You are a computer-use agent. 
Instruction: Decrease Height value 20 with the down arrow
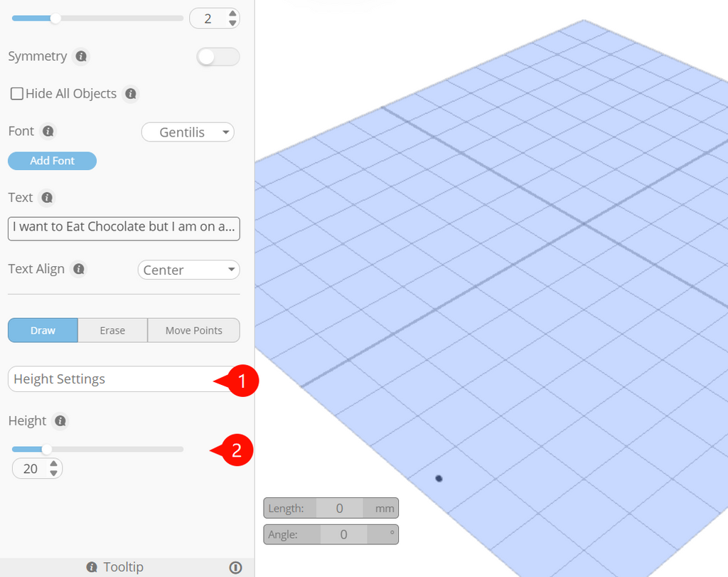54,473
